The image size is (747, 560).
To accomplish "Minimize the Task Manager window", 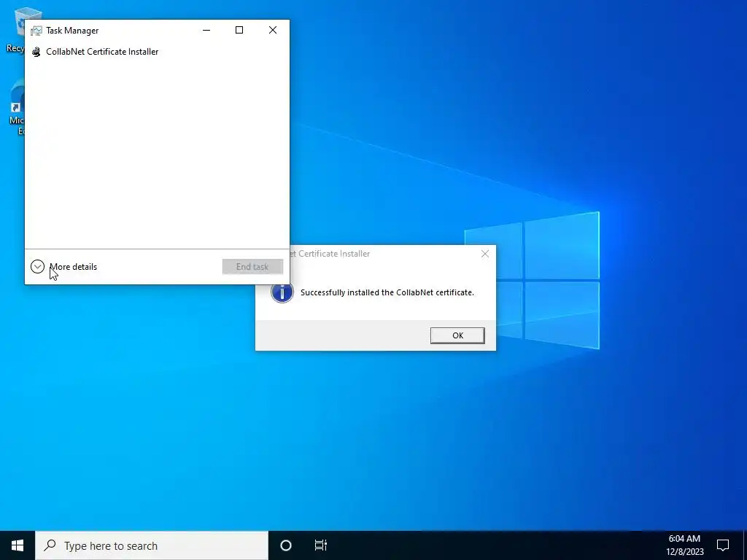I will 206,30.
